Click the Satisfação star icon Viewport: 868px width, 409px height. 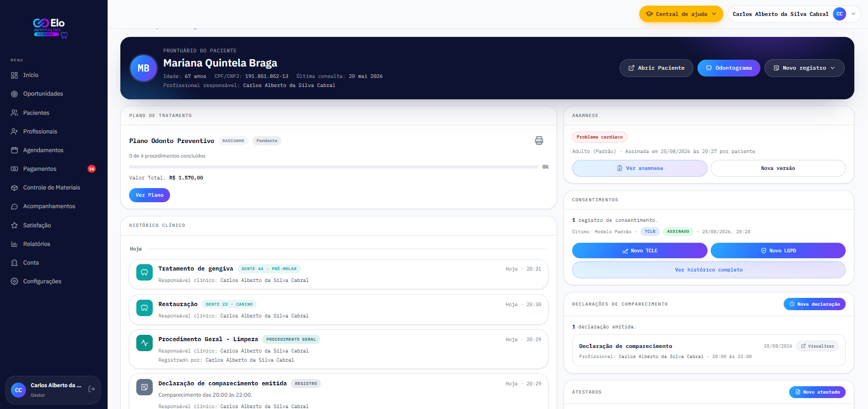point(15,225)
